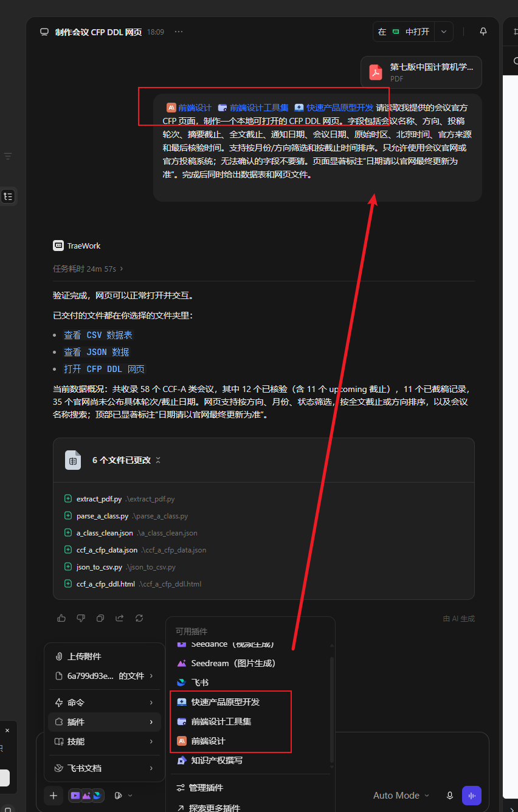Open the more options ellipsis beside chat title

(178, 32)
